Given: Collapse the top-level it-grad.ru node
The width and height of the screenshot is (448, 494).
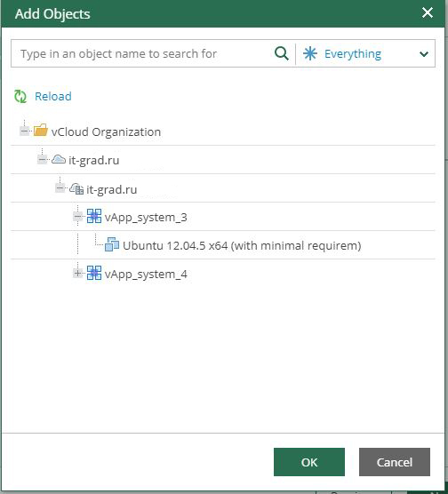Looking at the screenshot, I should [42, 159].
